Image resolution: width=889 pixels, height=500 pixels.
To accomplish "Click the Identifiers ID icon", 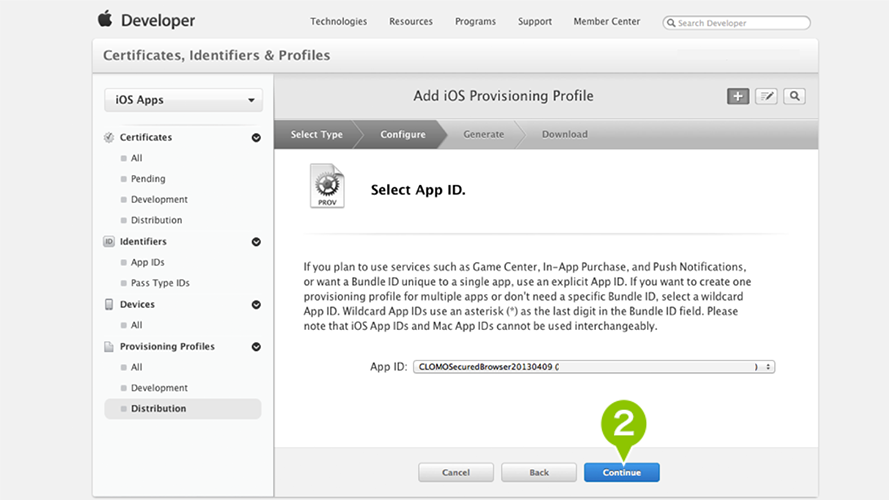I will pyautogui.click(x=109, y=241).
